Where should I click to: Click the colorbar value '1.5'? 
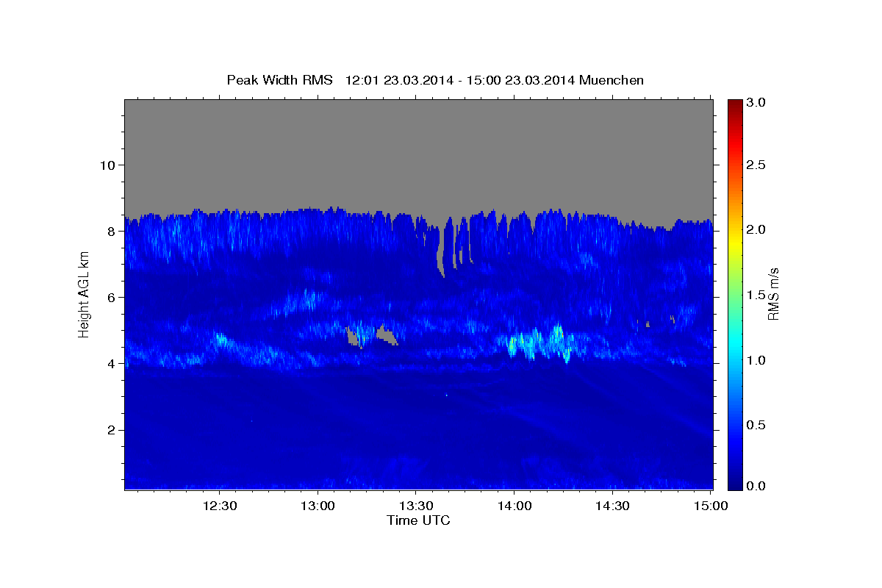pos(758,295)
